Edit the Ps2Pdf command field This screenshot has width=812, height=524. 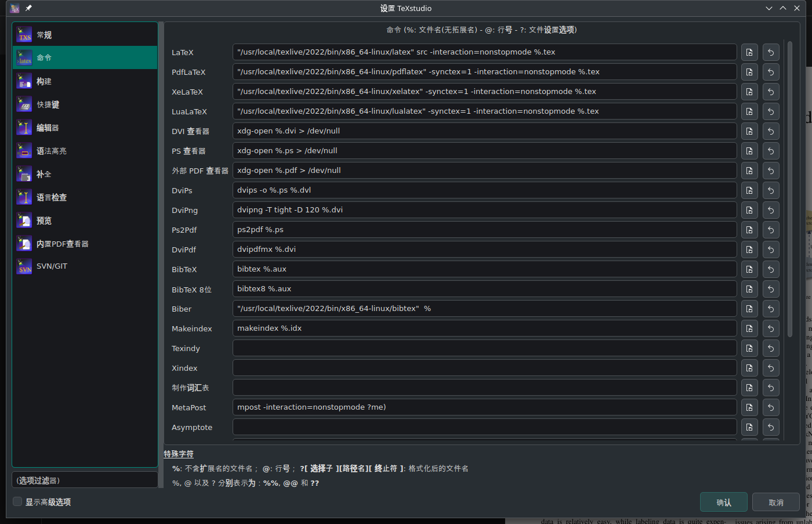pos(484,230)
